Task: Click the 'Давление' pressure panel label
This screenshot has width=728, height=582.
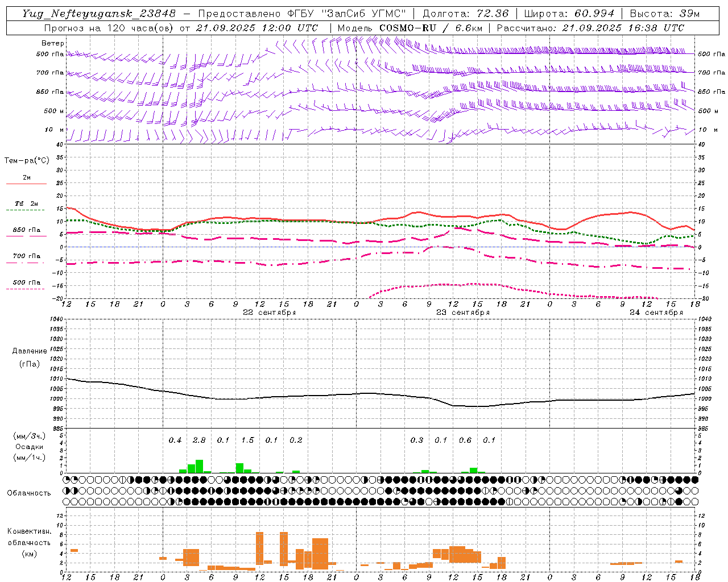Action: [31, 351]
